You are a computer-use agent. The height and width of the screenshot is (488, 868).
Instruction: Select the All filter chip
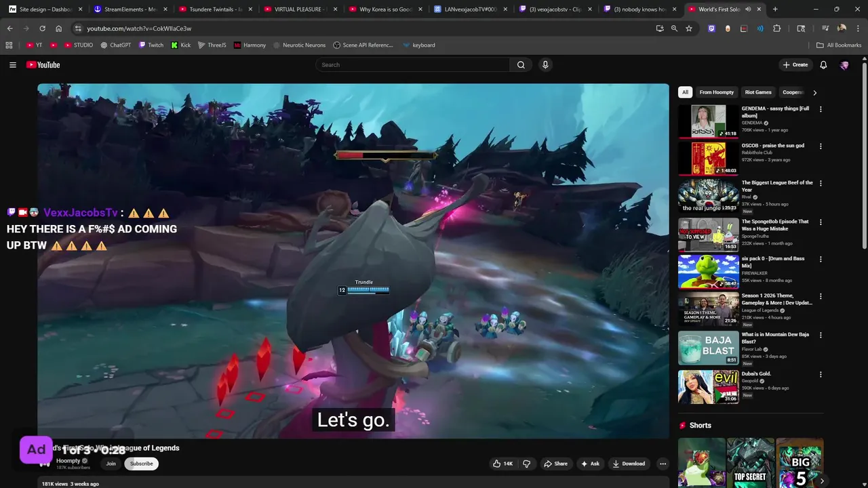[x=685, y=92]
